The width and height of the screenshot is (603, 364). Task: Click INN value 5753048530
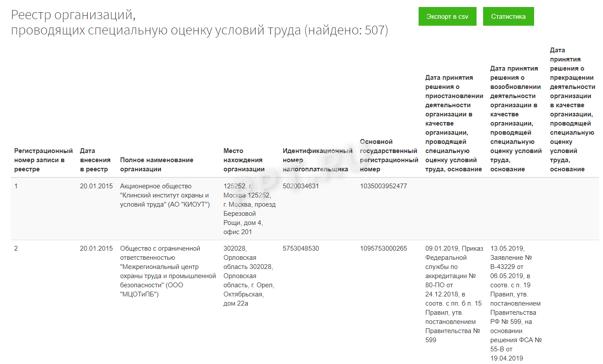[x=300, y=248]
